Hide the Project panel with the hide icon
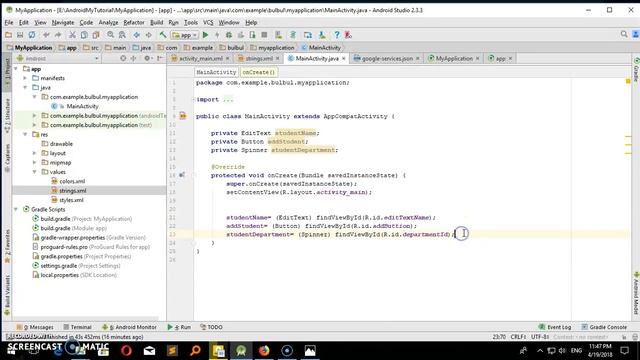This screenshot has height=360, width=640. [160, 58]
